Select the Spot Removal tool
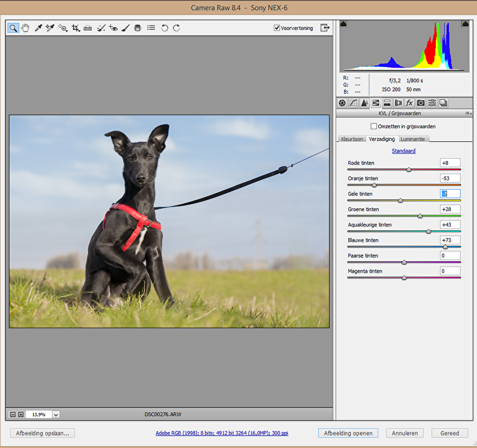Image resolution: width=477 pixels, height=448 pixels. coord(101,28)
